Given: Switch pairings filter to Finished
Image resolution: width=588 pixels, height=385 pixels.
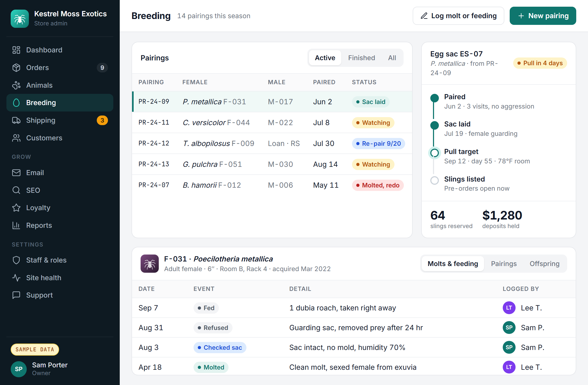Looking at the screenshot, I should (361, 58).
